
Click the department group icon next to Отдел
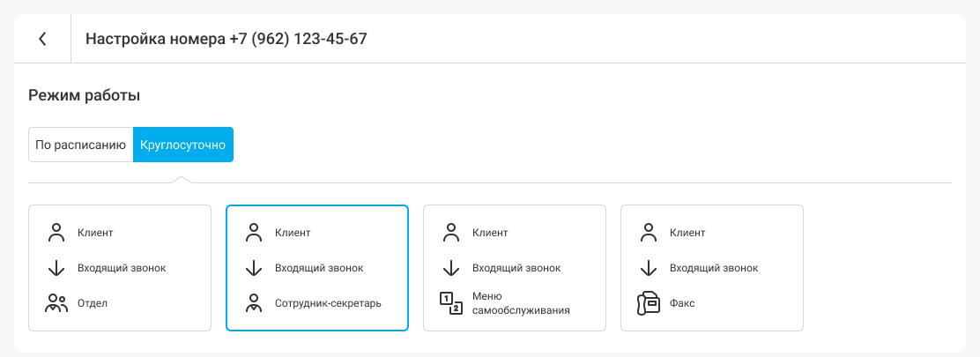coord(56,303)
